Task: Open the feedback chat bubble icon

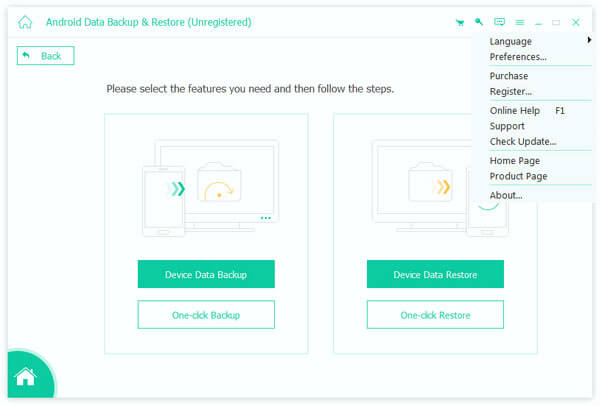Action: pos(499,22)
